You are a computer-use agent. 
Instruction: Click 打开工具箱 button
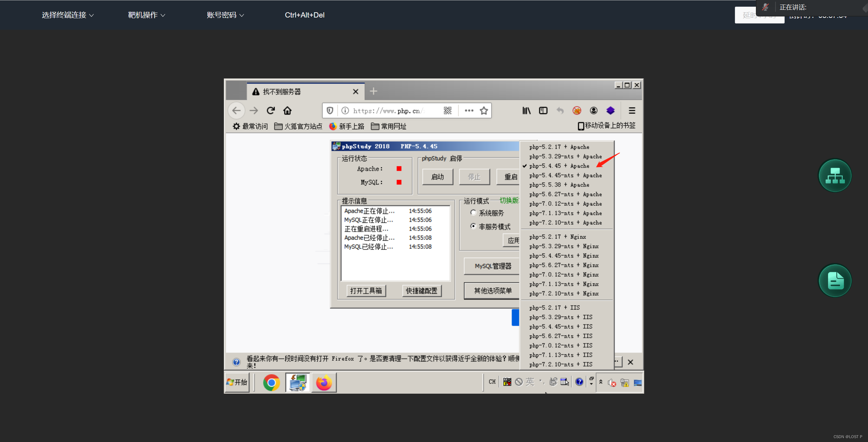366,291
